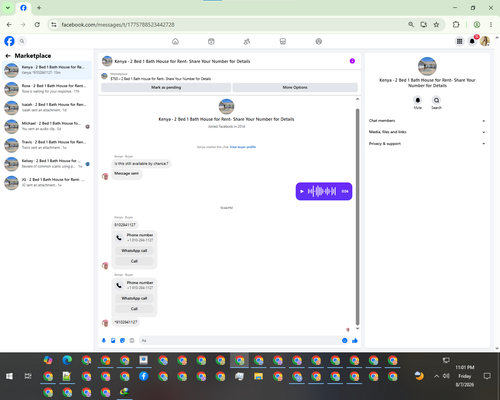Seek within the audio clip waveform
This screenshot has width=500, height=400.
[x=322, y=191]
